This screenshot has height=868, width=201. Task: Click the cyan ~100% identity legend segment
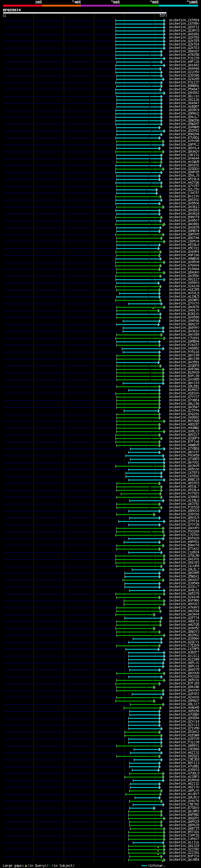point(178,5)
